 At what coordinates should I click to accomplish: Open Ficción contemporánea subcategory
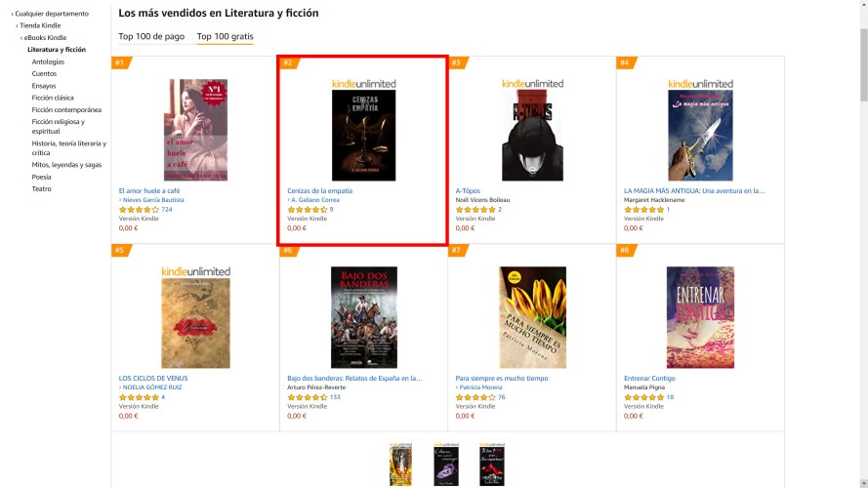click(x=66, y=110)
